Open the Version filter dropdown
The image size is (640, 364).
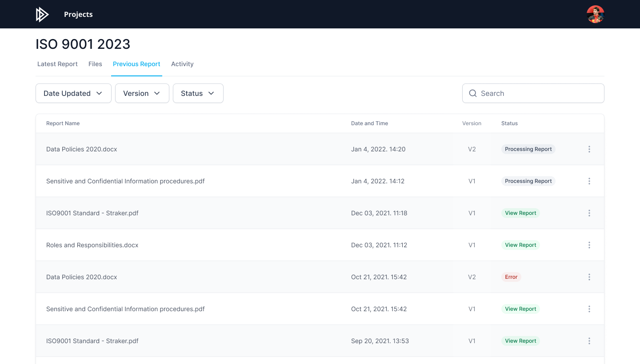142,93
